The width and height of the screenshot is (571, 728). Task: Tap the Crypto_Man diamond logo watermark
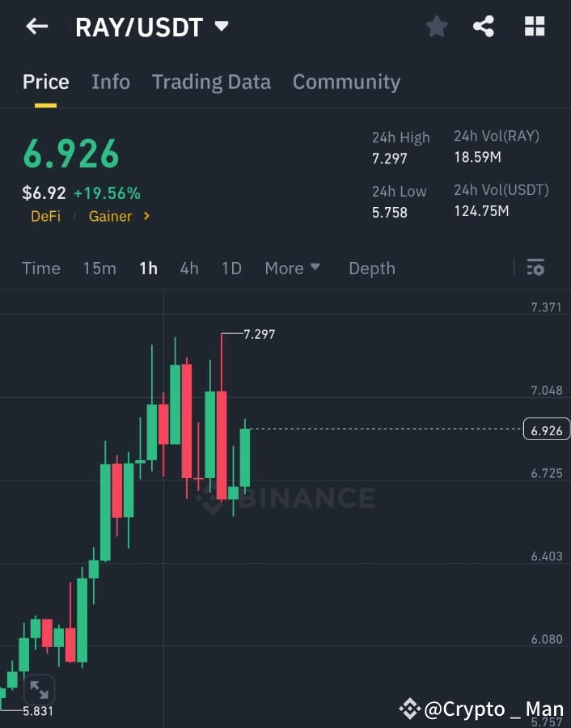[x=412, y=708]
